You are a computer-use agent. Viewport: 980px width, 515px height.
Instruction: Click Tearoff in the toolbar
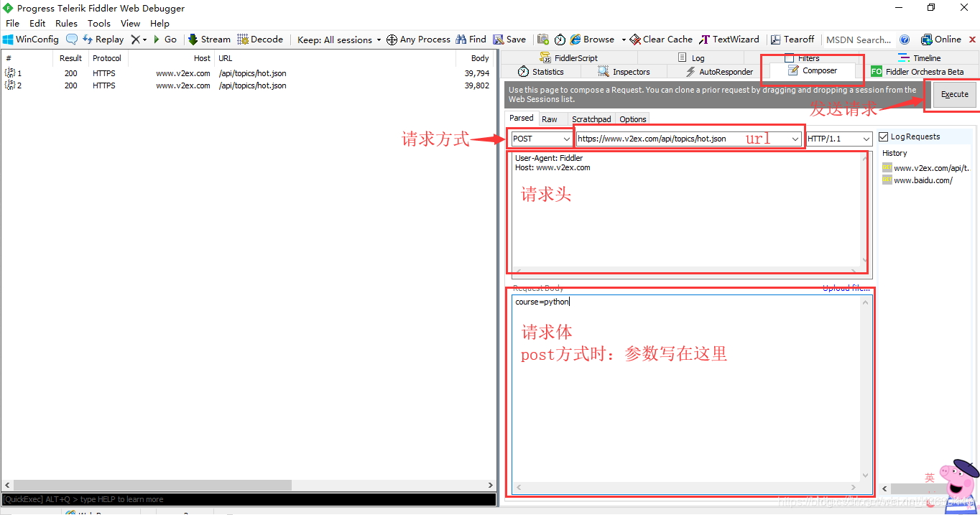coord(792,40)
